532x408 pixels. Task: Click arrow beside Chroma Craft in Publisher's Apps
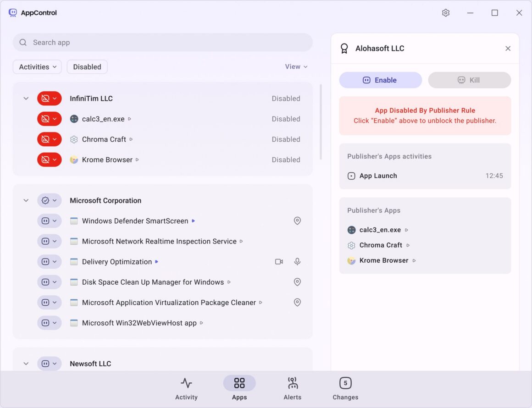408,245
